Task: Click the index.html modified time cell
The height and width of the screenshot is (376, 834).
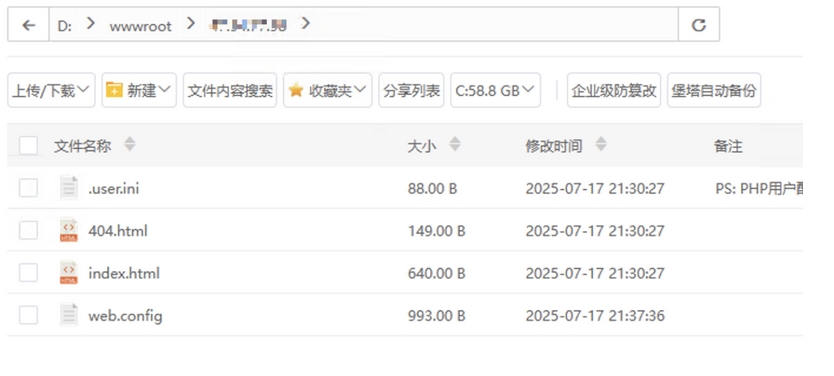Action: [x=595, y=273]
